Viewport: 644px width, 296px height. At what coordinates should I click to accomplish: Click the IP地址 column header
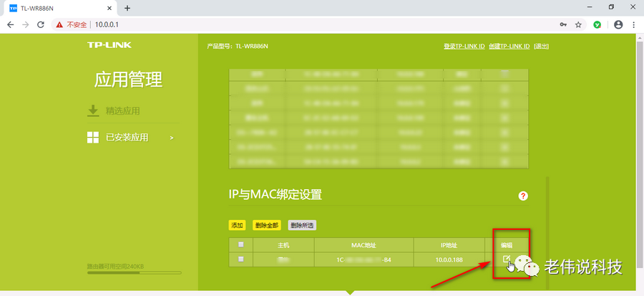coord(449,245)
